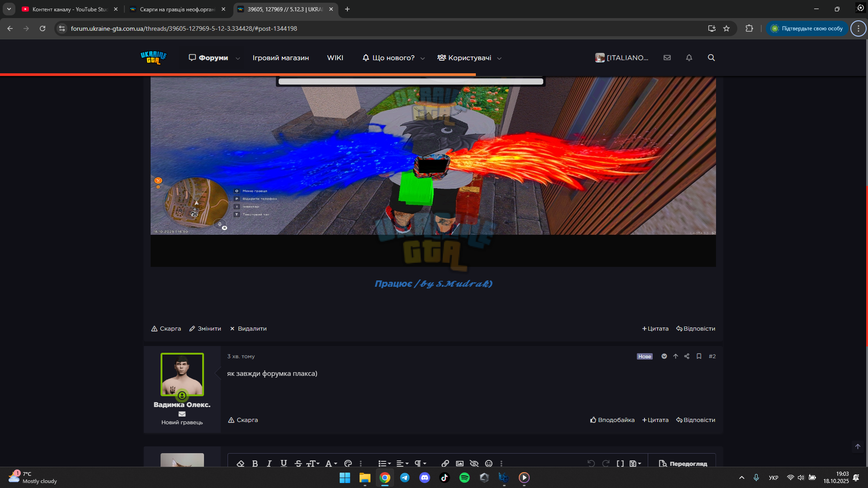868x488 pixels.
Task: Open the Vadymka Oleks. user mail icon
Action: [x=182, y=414]
